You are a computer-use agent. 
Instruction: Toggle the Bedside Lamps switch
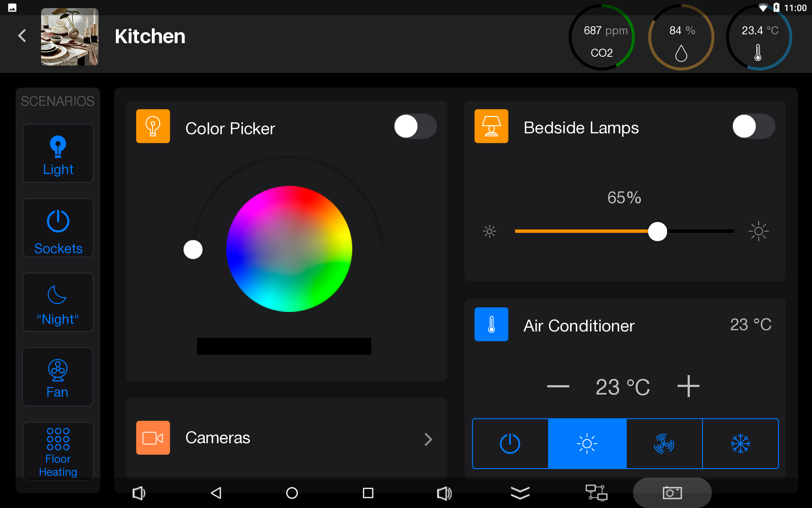[753, 126]
